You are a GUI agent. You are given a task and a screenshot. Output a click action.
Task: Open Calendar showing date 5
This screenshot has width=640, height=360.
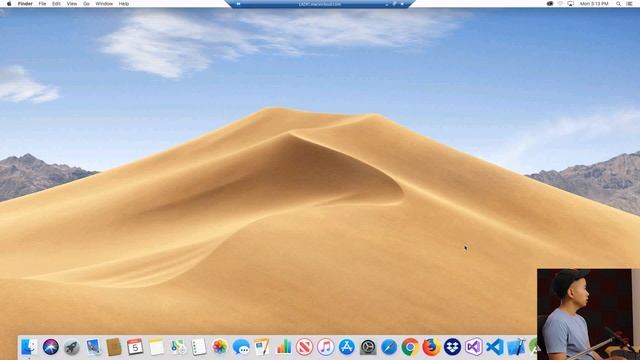tap(135, 347)
